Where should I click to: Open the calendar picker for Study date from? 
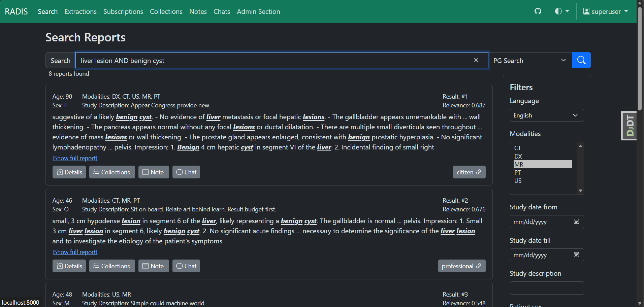[576, 221]
